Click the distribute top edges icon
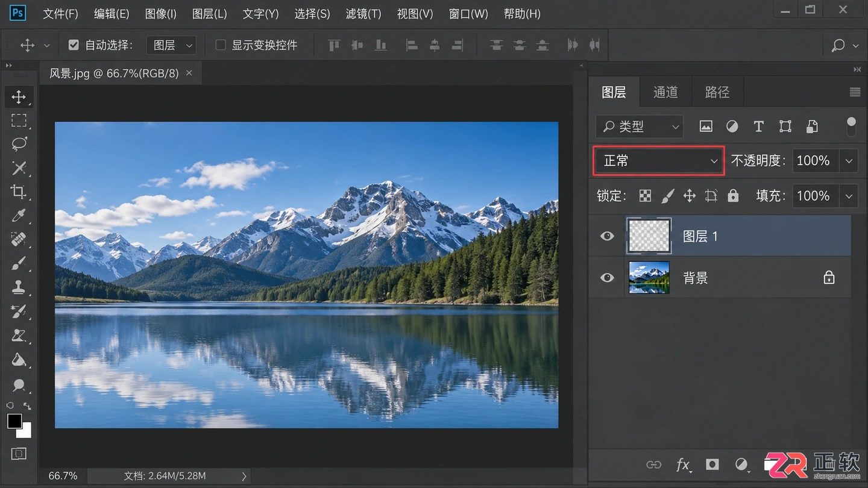This screenshot has height=488, width=868. tap(497, 45)
